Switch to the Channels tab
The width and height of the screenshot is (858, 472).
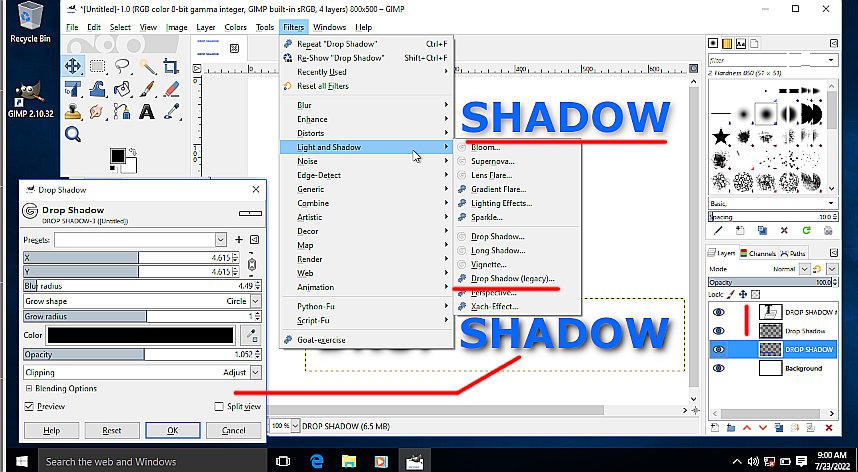click(x=758, y=253)
